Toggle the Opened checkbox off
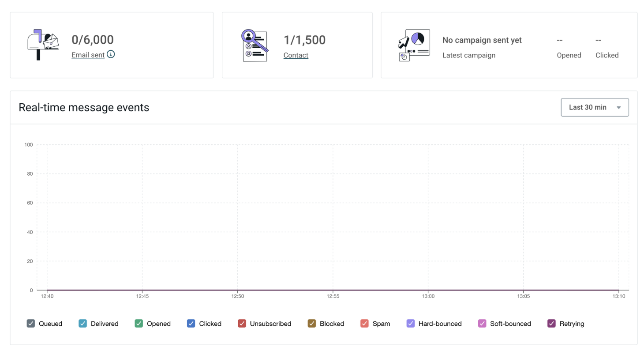 (x=139, y=324)
